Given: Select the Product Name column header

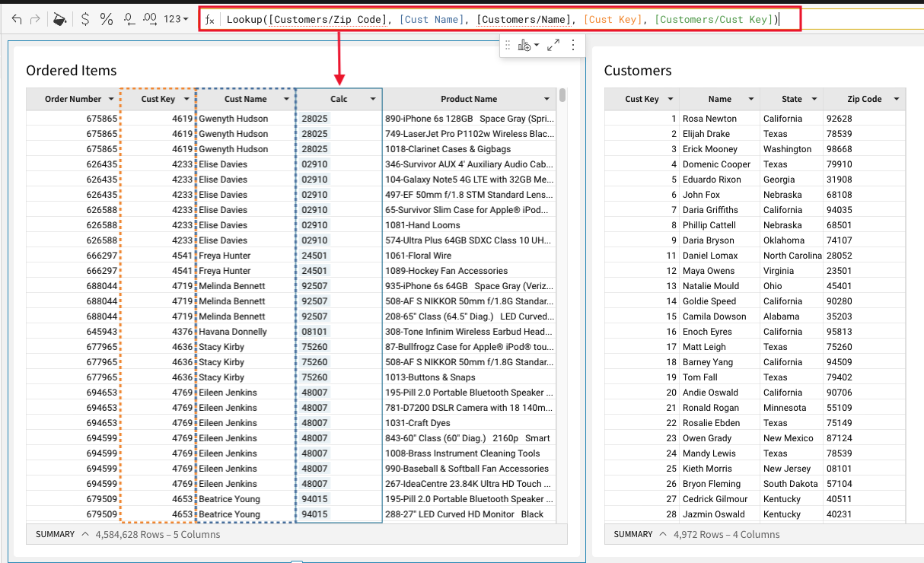Looking at the screenshot, I should click(x=468, y=100).
